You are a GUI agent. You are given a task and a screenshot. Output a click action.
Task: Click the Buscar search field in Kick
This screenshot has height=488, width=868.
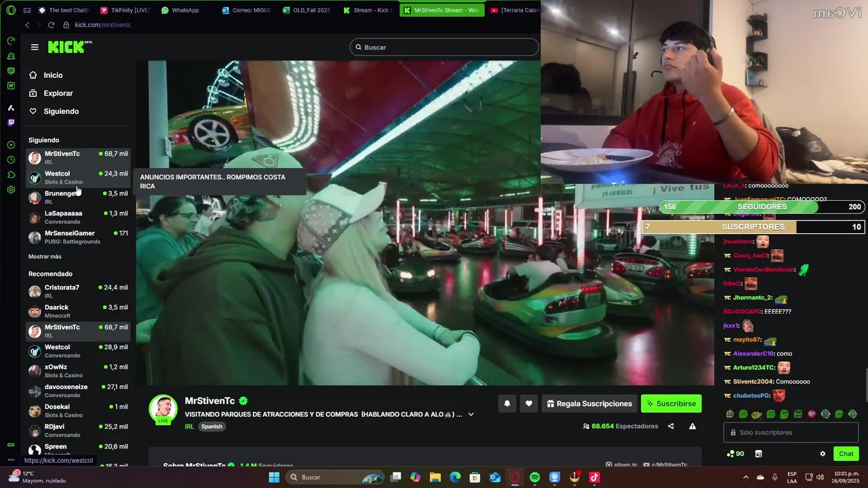point(444,47)
